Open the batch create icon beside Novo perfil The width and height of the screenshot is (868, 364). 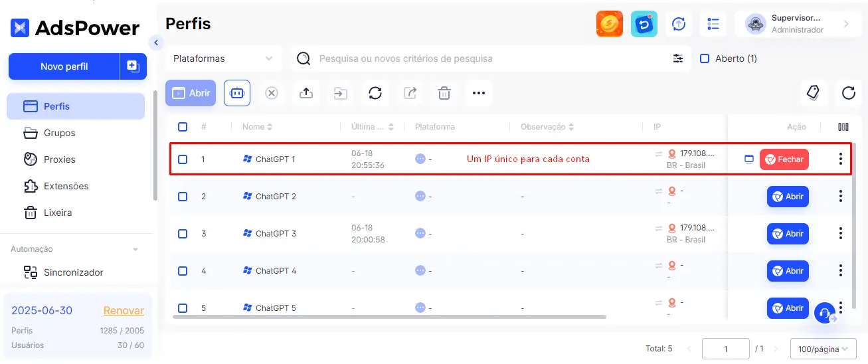(133, 66)
